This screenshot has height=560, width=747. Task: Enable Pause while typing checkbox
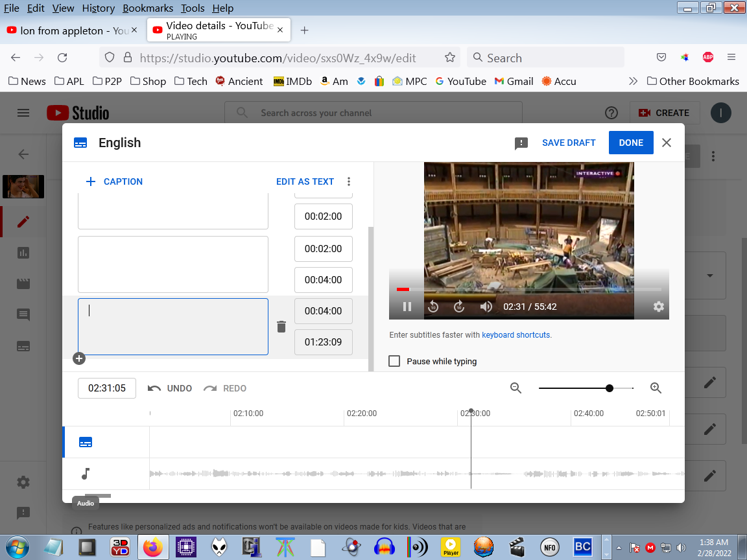394,361
